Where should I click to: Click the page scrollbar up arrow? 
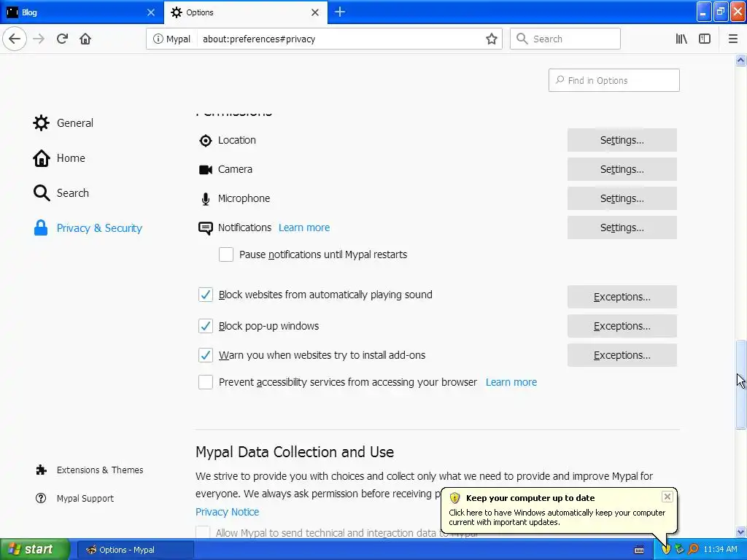(x=740, y=60)
